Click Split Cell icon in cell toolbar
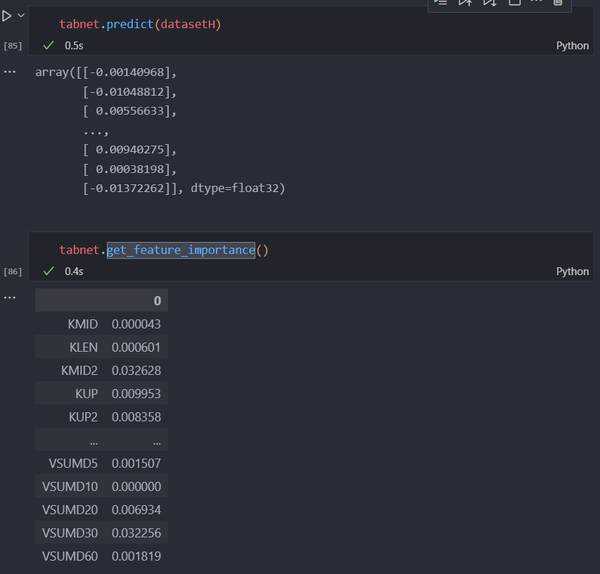Screen dimensions: 600x574 (514, 3)
